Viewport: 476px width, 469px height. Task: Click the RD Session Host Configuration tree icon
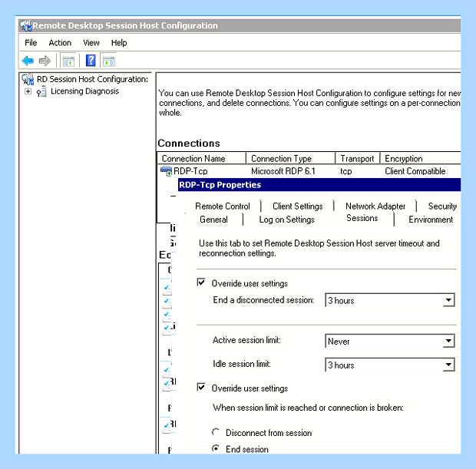(28, 79)
